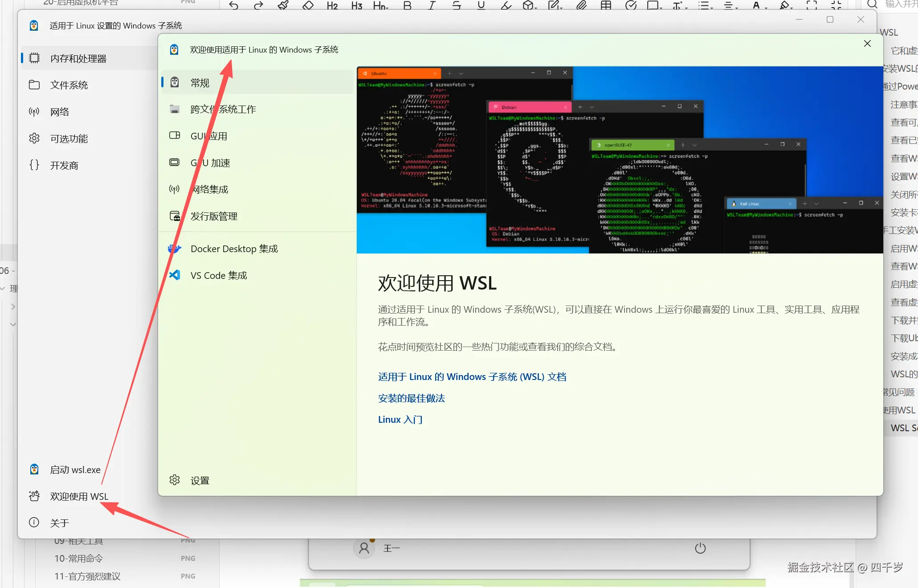Open the 网络集成 tab
Viewport: 918px width, 588px height.
point(210,189)
